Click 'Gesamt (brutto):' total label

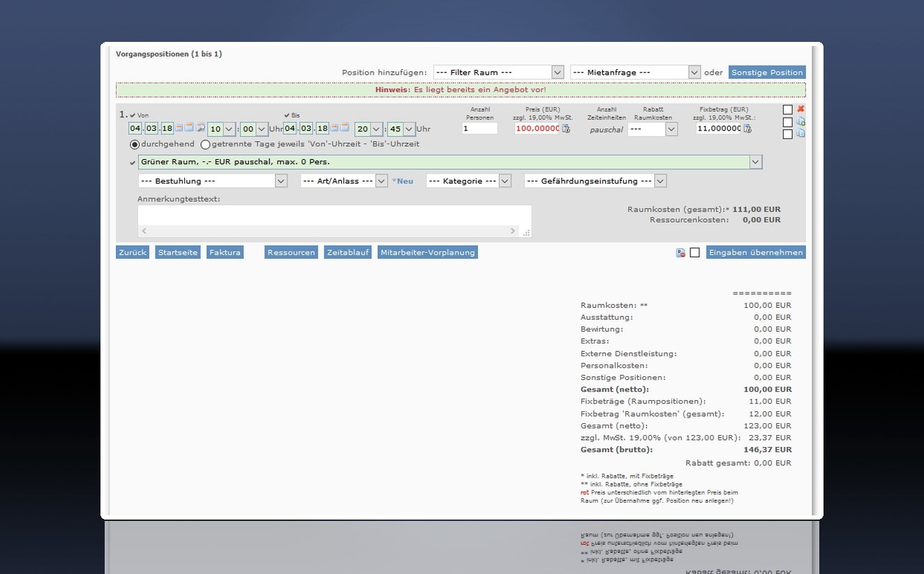coord(616,450)
